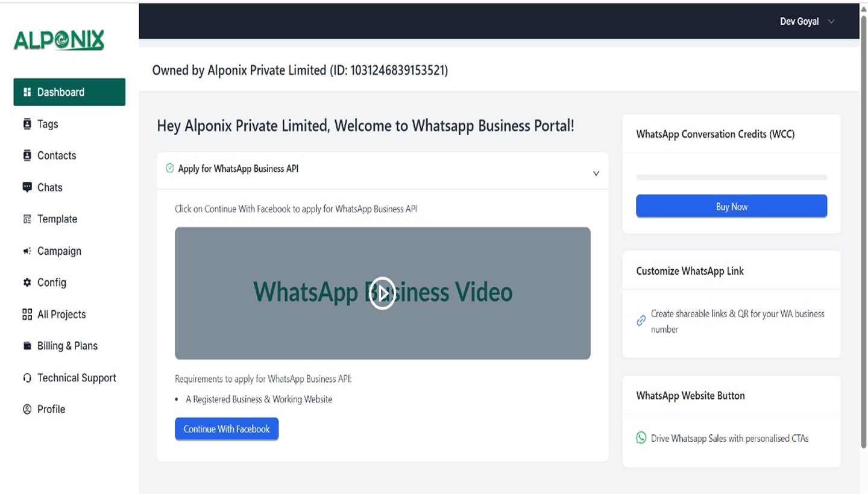Click the Buy Now button

(x=731, y=207)
